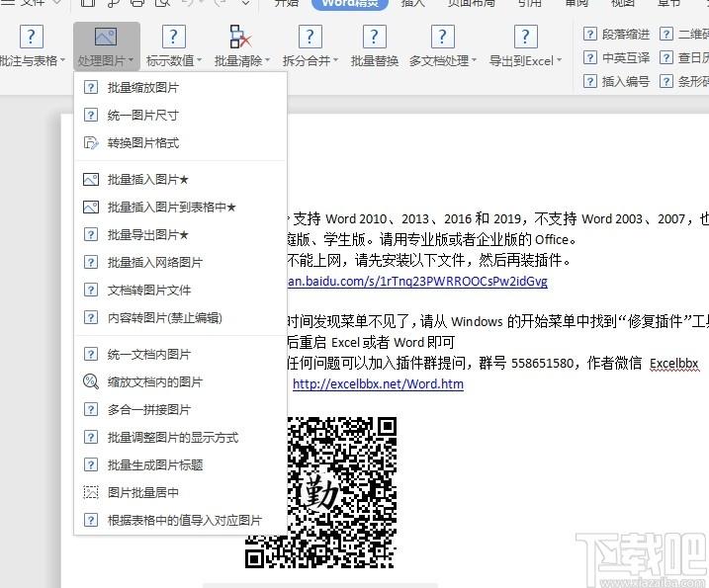Click the 标示数值 ribbon icon
709x588 pixels.
174,37
